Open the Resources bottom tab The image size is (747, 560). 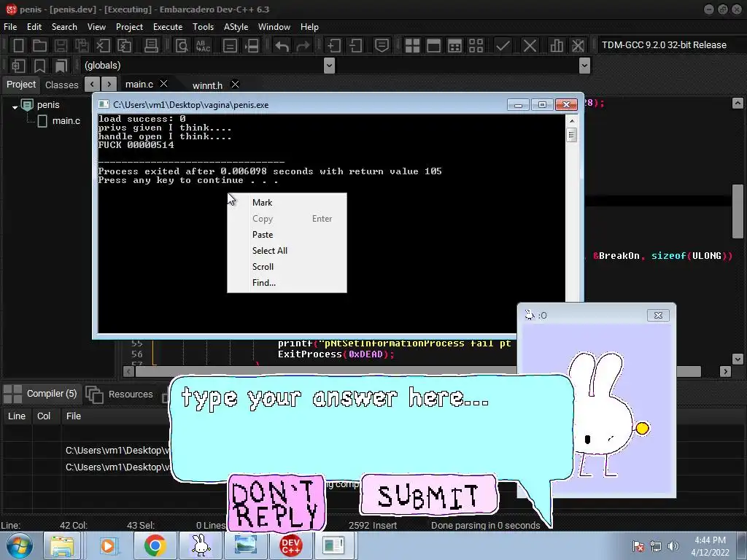(131, 394)
